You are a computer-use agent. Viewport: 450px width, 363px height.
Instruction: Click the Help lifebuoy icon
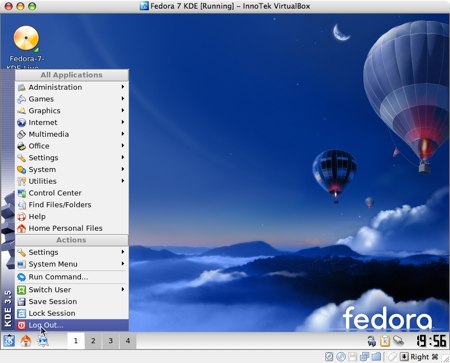[x=22, y=217]
